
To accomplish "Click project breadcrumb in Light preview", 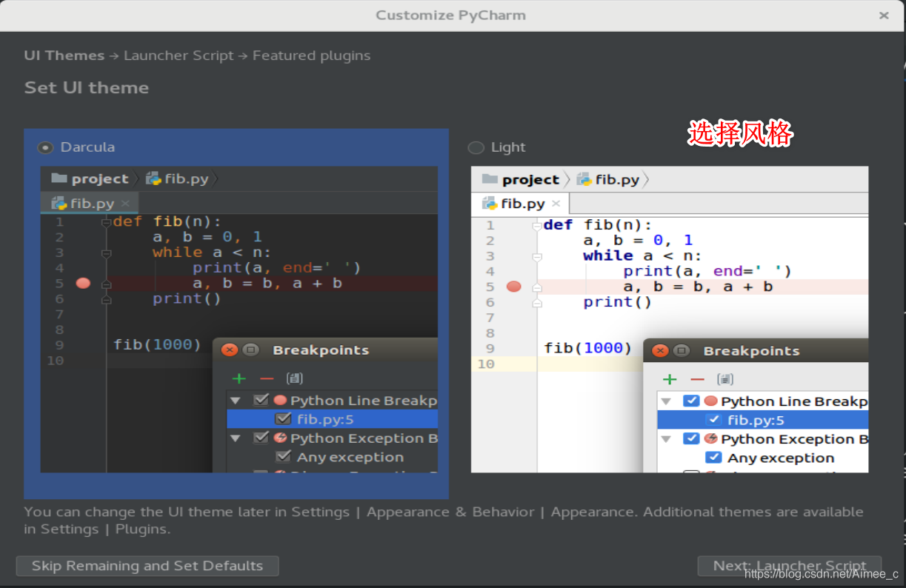I will 520,179.
